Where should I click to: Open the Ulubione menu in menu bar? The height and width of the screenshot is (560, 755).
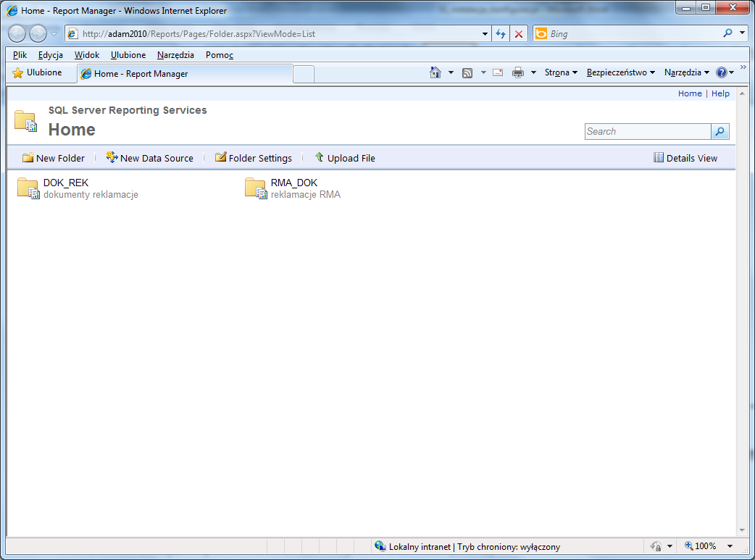[x=128, y=55]
